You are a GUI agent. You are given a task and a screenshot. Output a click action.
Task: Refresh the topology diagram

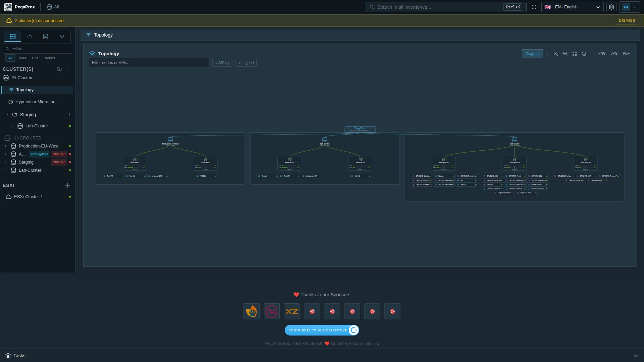(584, 54)
